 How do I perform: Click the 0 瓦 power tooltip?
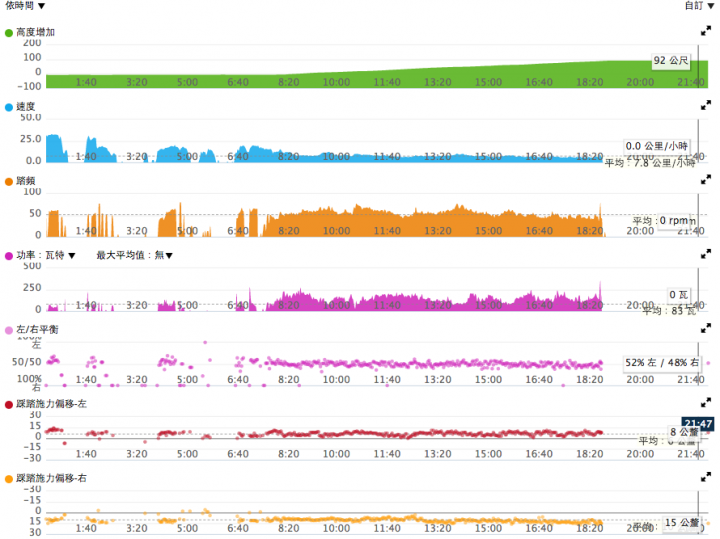[x=678, y=295]
